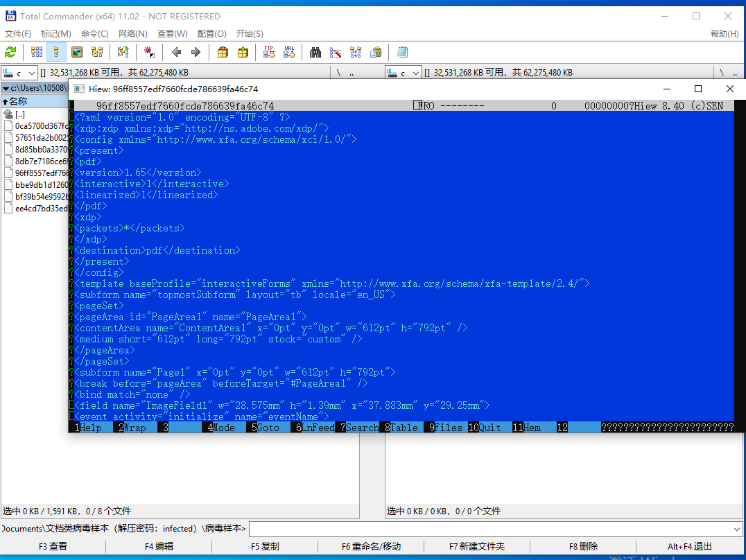Open the 帮助(H) menu
Screen dimensions: 746x560
click(x=724, y=34)
